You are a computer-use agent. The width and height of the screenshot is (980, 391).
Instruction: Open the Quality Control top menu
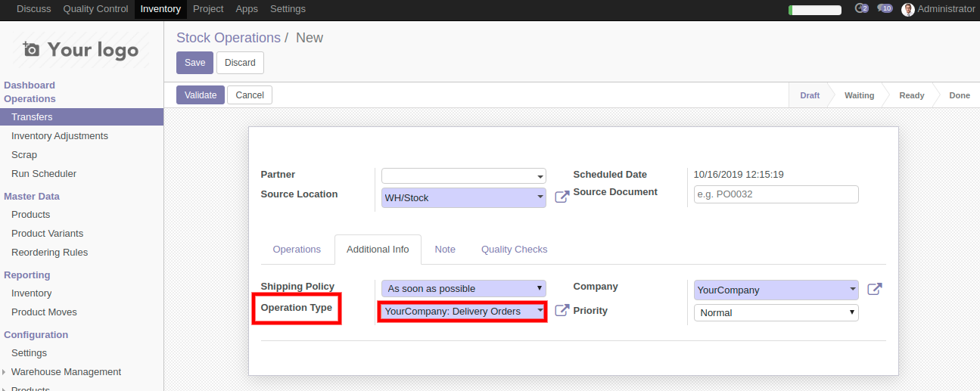pyautogui.click(x=95, y=9)
